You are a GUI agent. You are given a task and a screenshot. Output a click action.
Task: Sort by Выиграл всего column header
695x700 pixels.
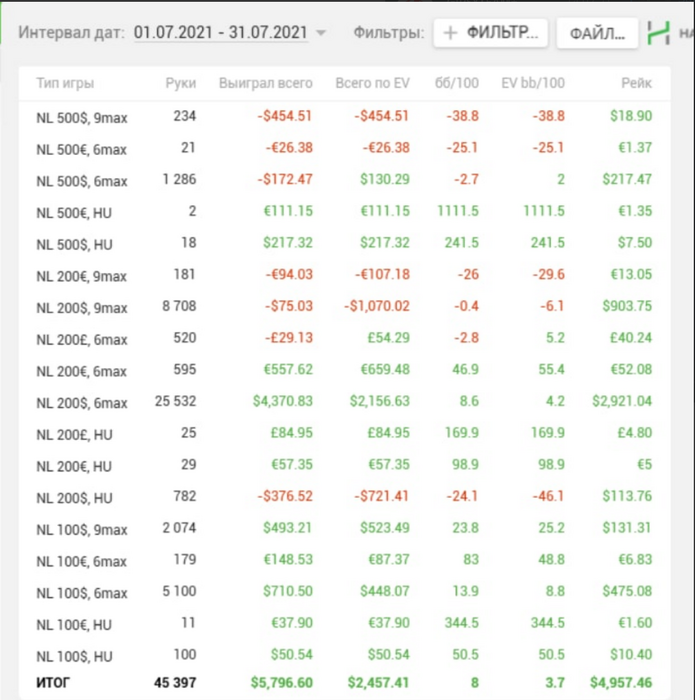tap(266, 83)
